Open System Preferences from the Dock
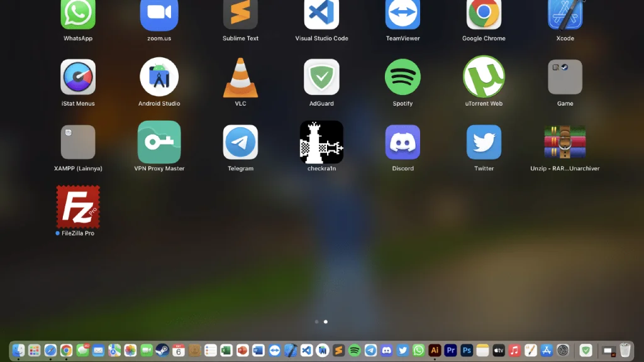The height and width of the screenshot is (362, 644). point(563,351)
